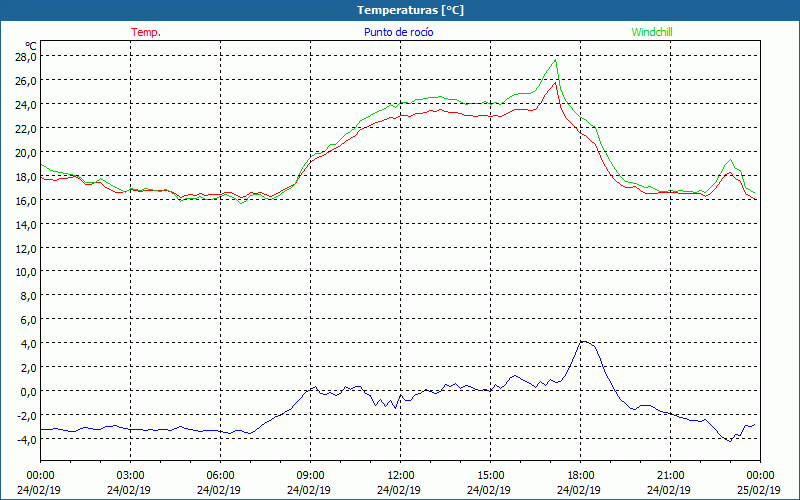This screenshot has width=800, height=500.
Task: Select the red 'Temp.' legend label
Action: coord(146,32)
